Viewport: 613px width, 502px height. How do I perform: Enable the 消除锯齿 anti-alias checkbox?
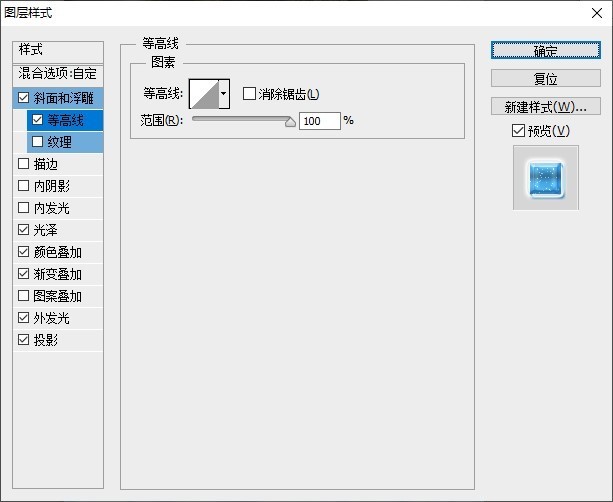[x=250, y=94]
